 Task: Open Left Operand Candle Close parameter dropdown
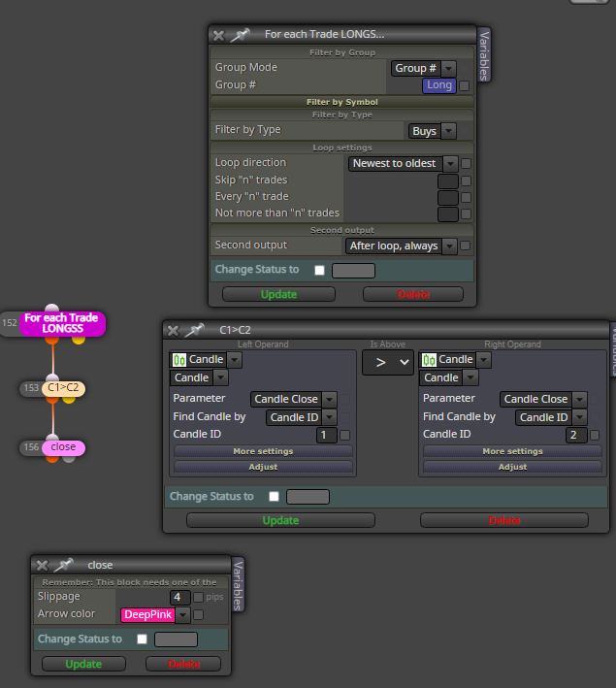[294, 399]
